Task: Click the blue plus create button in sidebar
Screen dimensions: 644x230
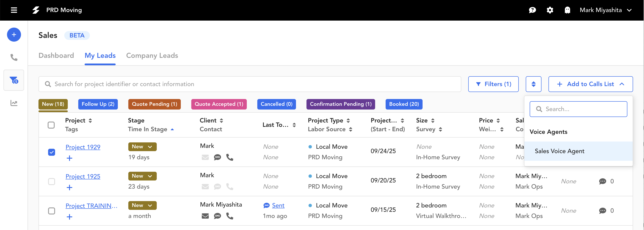Action: pyautogui.click(x=14, y=35)
